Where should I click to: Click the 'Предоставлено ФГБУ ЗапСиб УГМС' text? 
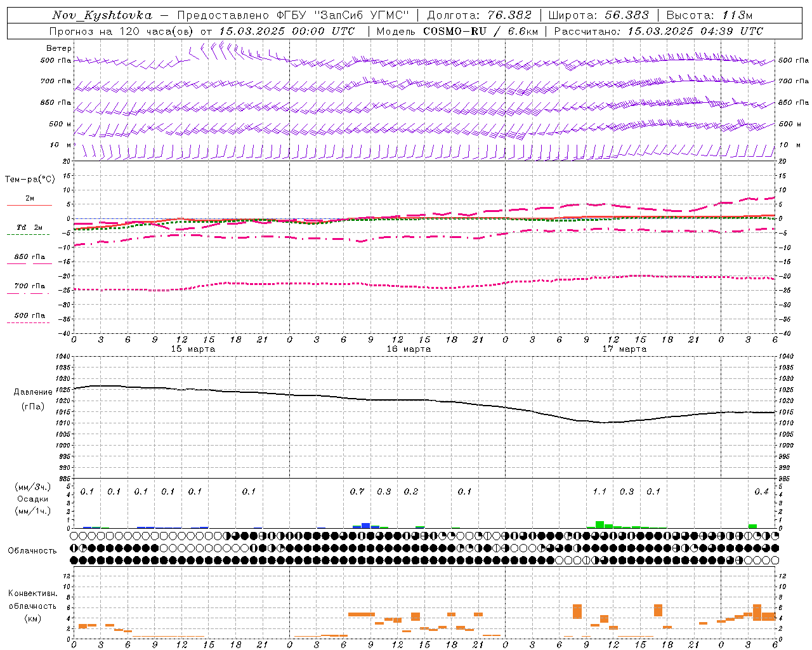[293, 15]
